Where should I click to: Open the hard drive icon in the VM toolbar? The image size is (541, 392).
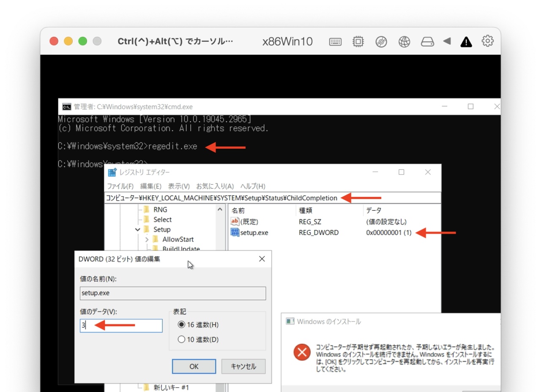coord(427,41)
